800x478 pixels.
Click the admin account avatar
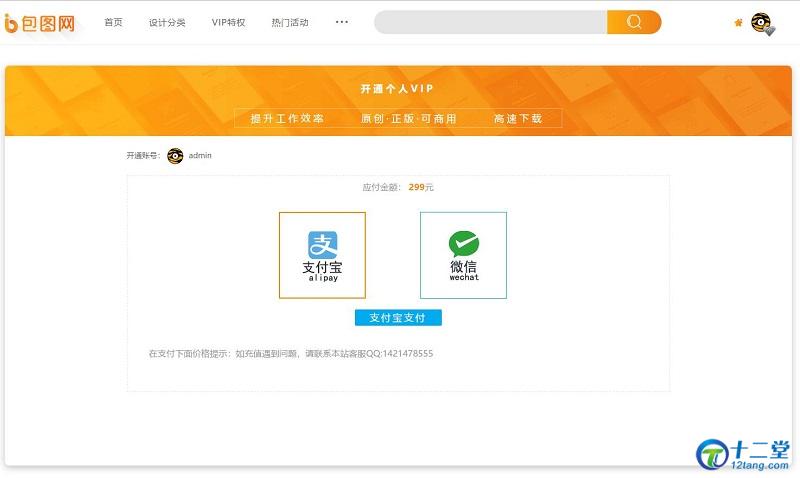click(175, 156)
